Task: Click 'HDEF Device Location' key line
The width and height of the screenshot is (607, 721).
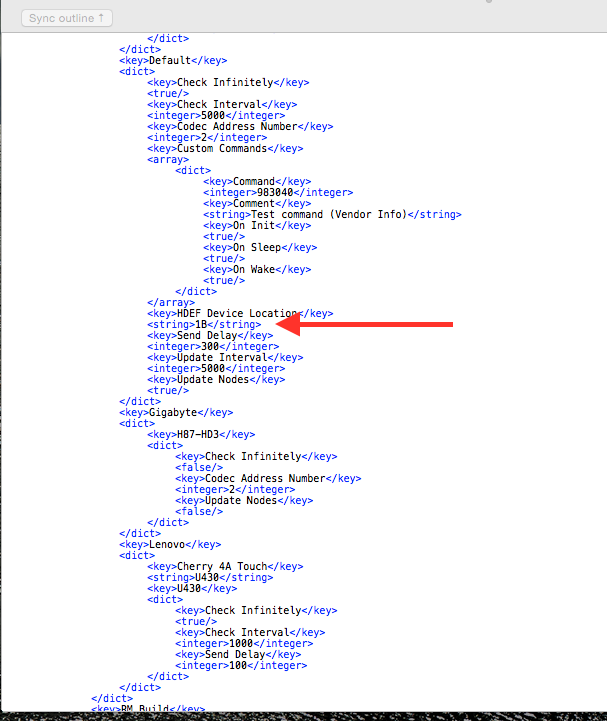Action: click(240, 314)
